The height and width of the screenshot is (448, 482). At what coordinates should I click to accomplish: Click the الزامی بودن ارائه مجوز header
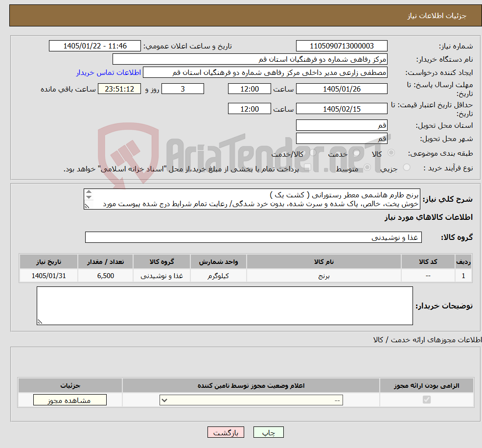pos(426,386)
